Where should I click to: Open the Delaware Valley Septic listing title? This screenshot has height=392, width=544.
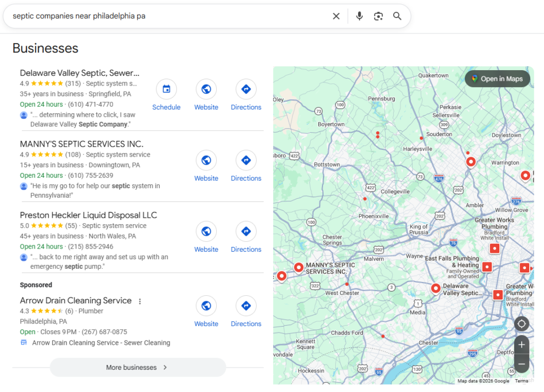[79, 73]
